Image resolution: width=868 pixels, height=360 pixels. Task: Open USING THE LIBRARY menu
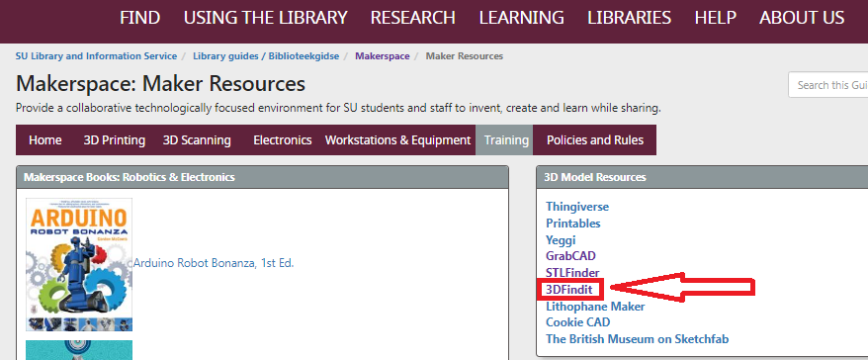266,18
